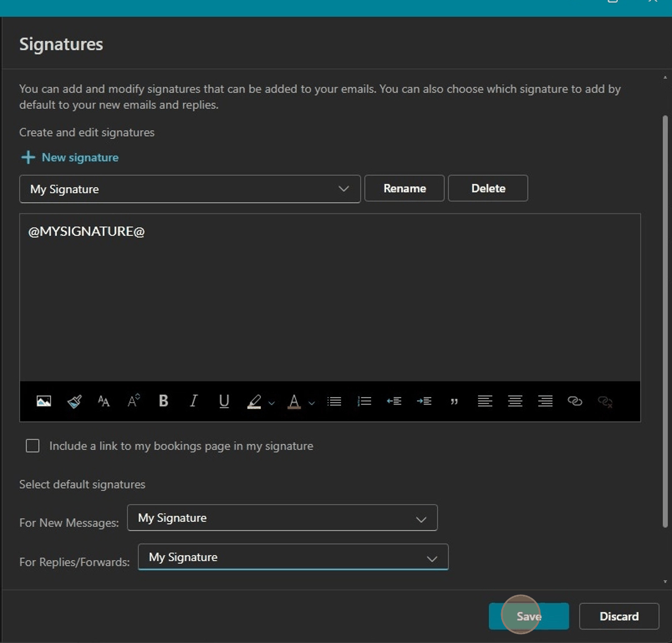Toggle bold formatting
Image resolution: width=672 pixels, height=643 pixels.
(164, 401)
